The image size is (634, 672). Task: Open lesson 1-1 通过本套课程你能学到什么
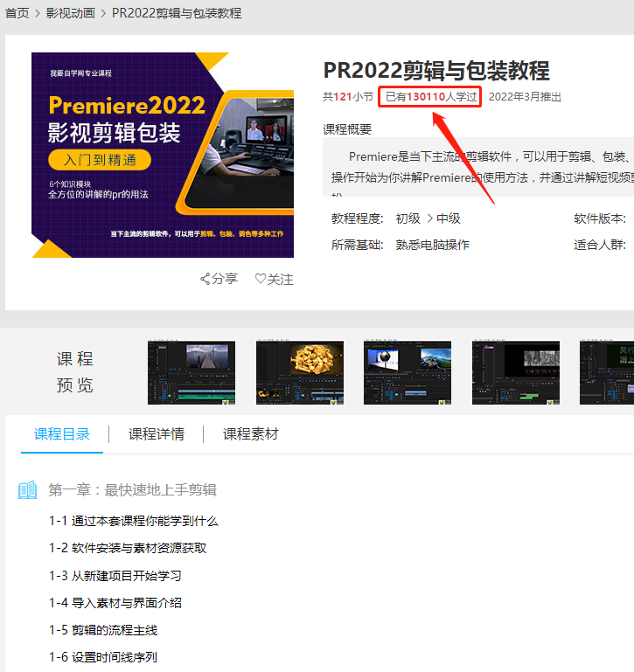pos(134,521)
